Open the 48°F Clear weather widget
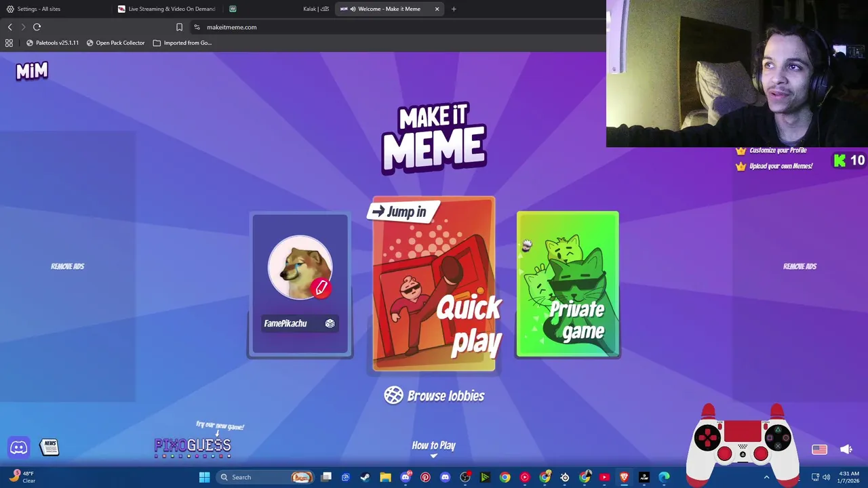 tap(21, 477)
